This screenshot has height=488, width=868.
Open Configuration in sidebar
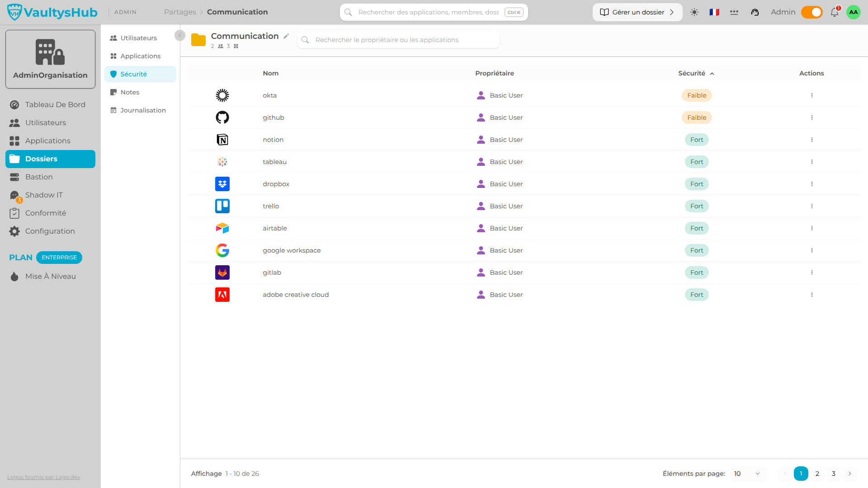50,231
